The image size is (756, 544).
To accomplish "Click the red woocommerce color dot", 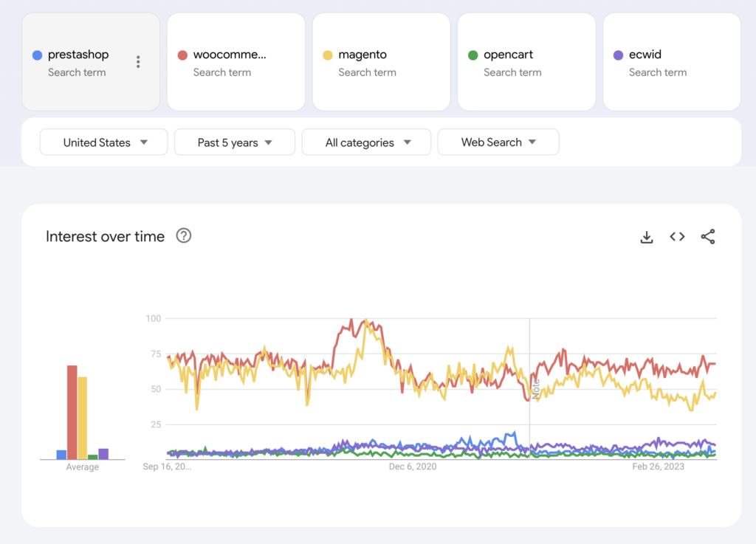I will [x=182, y=55].
